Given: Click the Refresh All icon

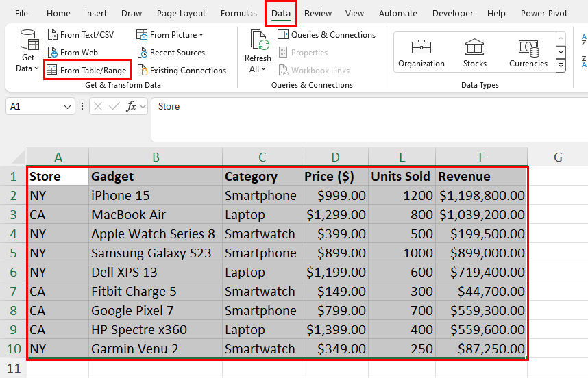Looking at the screenshot, I should coord(259,40).
